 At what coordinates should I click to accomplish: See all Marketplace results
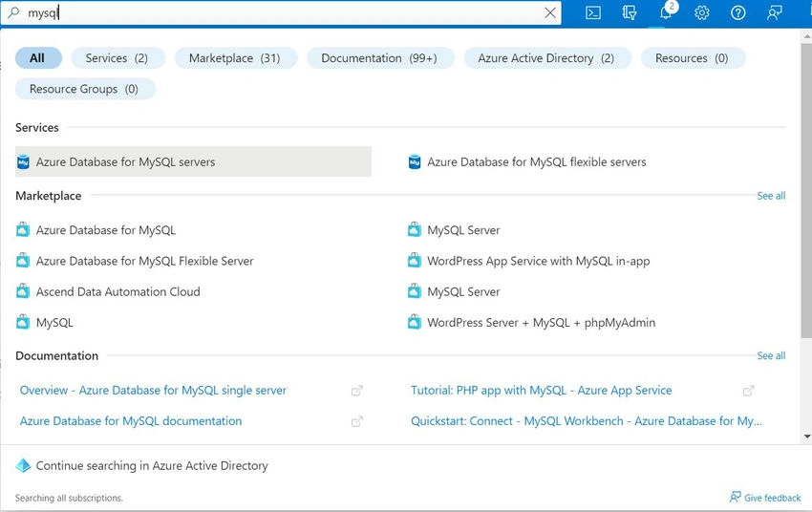click(771, 196)
